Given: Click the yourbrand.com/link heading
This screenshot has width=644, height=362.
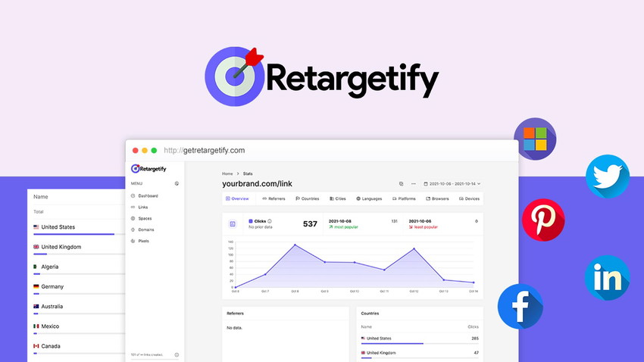Looking at the screenshot, I should 257,184.
